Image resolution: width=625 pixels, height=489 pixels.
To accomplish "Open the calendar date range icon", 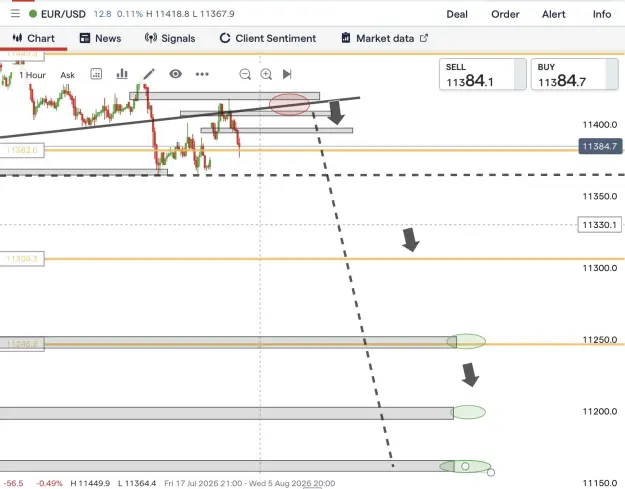I will [x=96, y=74].
